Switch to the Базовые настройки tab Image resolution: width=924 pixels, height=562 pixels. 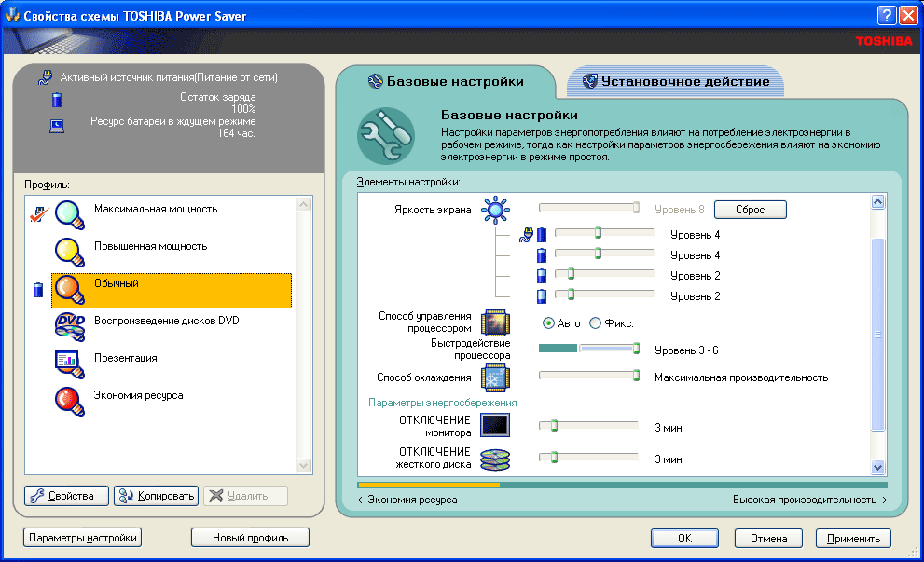click(x=446, y=81)
